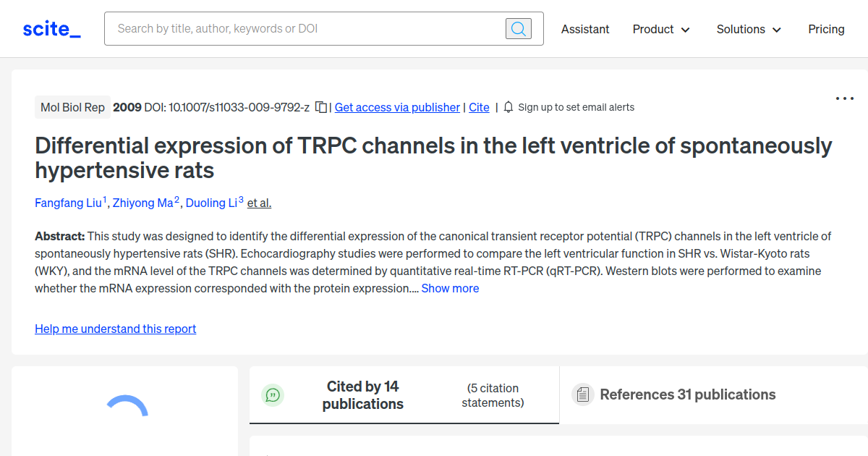
Task: Click the bell icon for email alerts
Action: click(509, 106)
